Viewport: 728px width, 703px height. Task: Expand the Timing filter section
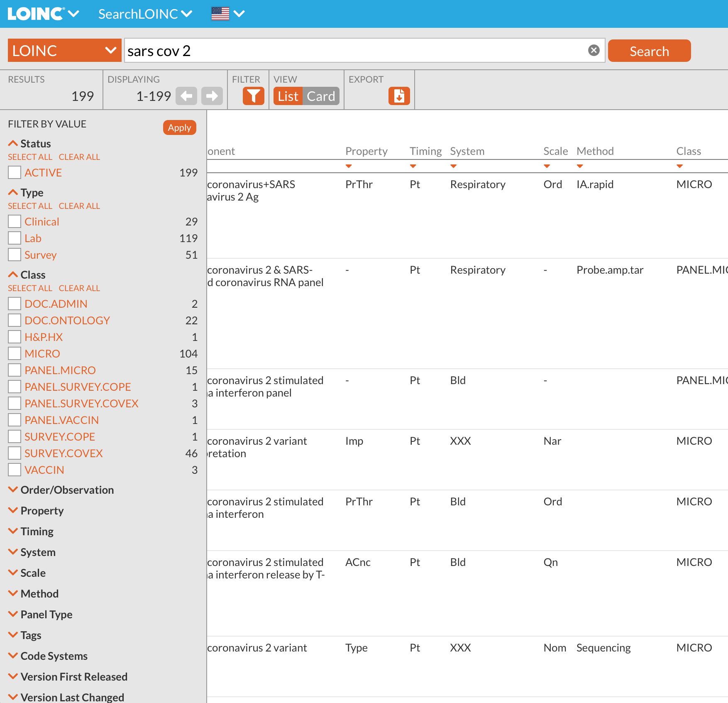[x=31, y=532]
